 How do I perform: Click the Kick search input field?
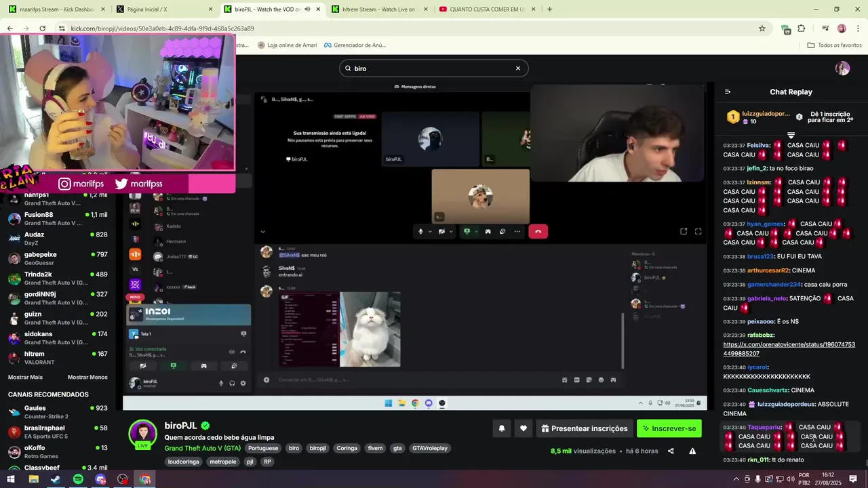(433, 68)
